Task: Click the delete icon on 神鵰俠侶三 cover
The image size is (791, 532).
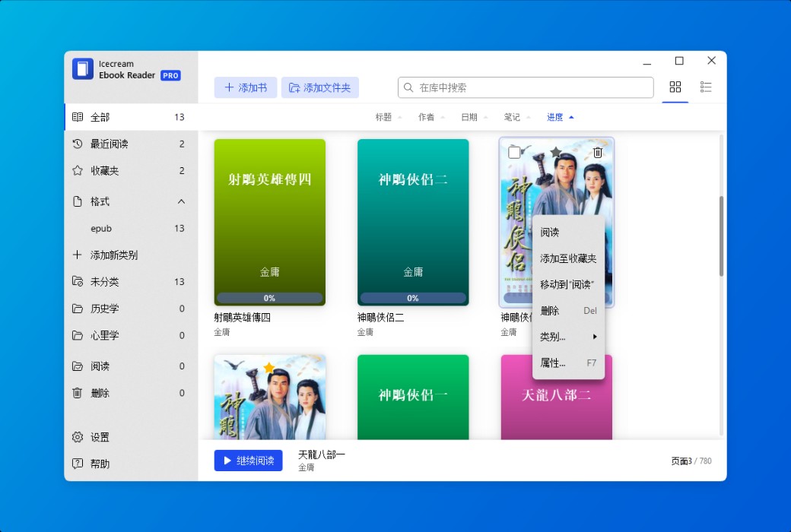Action: click(x=597, y=152)
